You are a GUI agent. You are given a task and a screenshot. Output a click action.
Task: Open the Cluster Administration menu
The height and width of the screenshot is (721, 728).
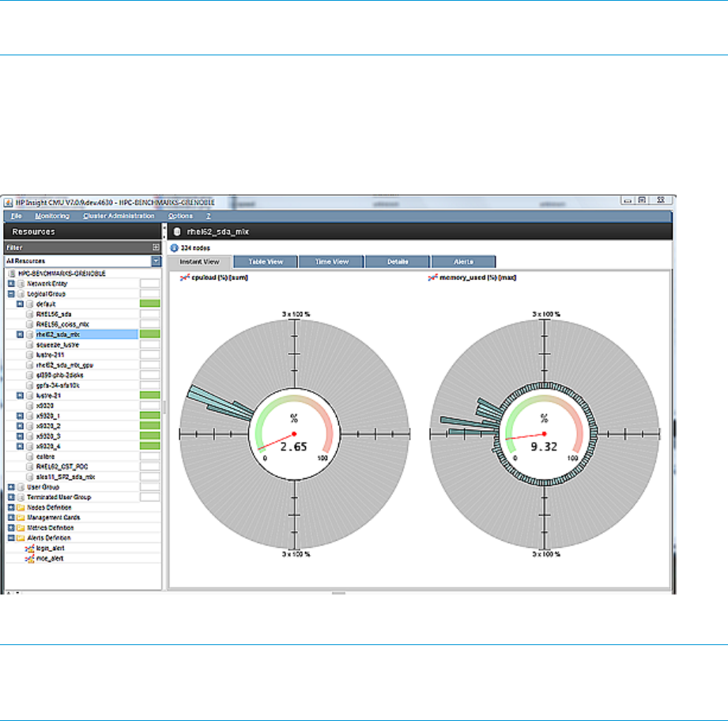119,216
